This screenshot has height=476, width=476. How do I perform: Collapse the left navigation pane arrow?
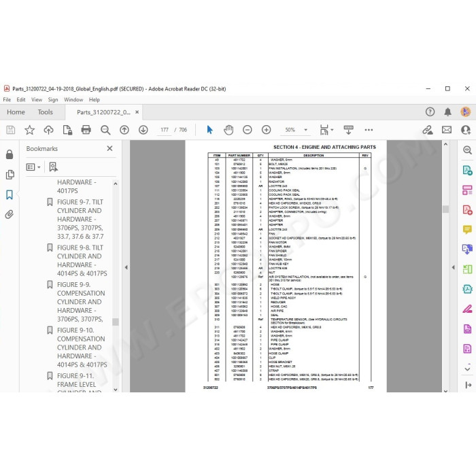[x=126, y=267]
